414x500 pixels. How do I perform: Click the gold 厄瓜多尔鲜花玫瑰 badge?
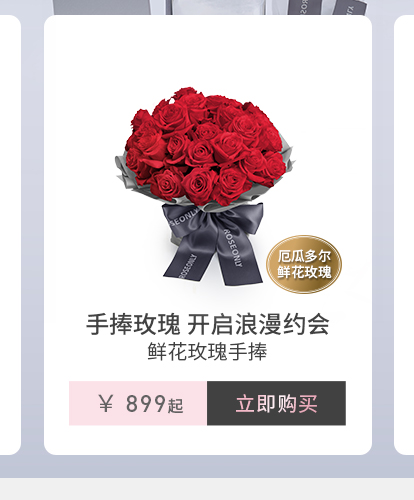click(304, 264)
